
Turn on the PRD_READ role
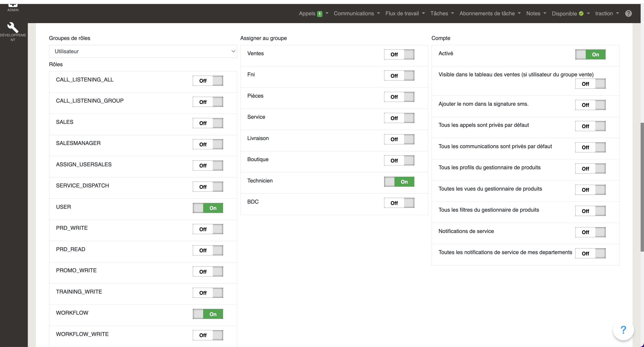click(x=208, y=250)
